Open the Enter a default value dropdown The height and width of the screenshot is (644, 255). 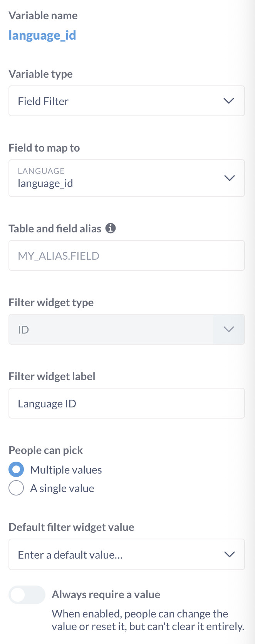pyautogui.click(x=116, y=554)
